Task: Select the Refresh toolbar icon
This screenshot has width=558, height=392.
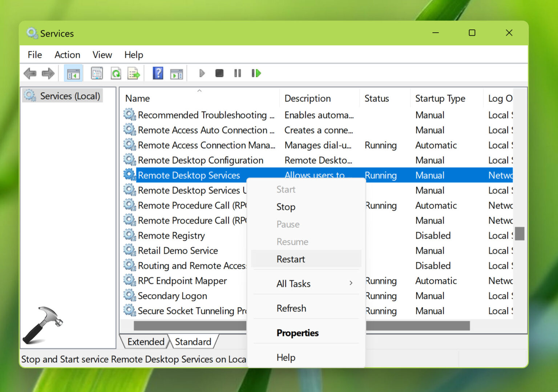Action: [x=116, y=73]
